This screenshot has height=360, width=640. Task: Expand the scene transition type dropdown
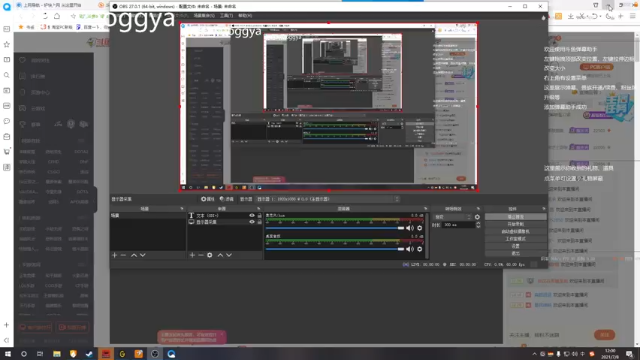pyautogui.click(x=453, y=217)
